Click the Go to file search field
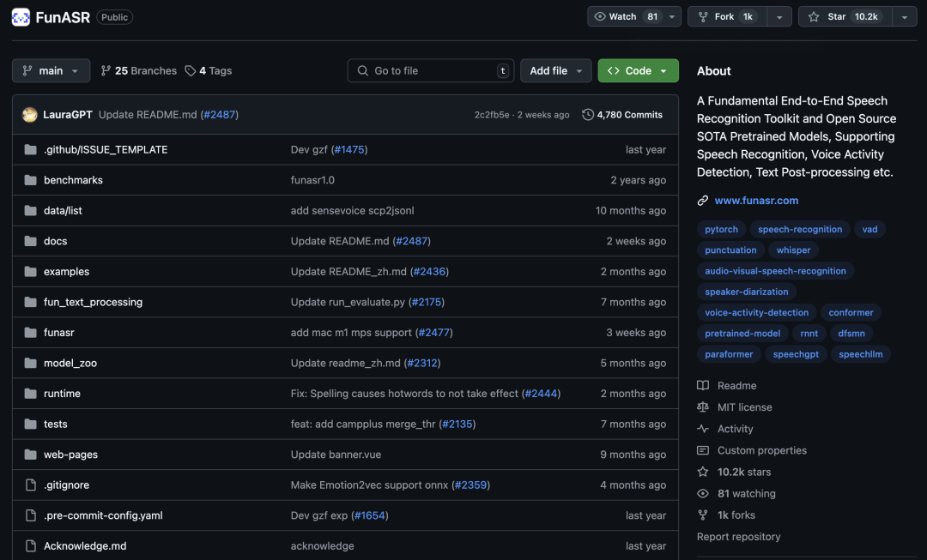Viewport: 927px width, 560px height. 430,71
